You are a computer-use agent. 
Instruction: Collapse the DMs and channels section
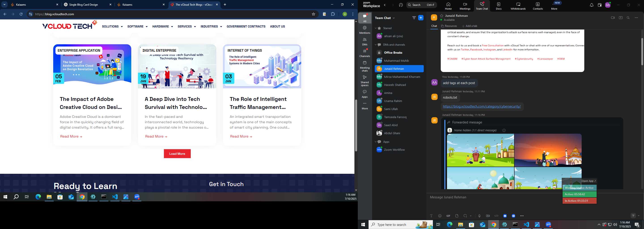375,45
